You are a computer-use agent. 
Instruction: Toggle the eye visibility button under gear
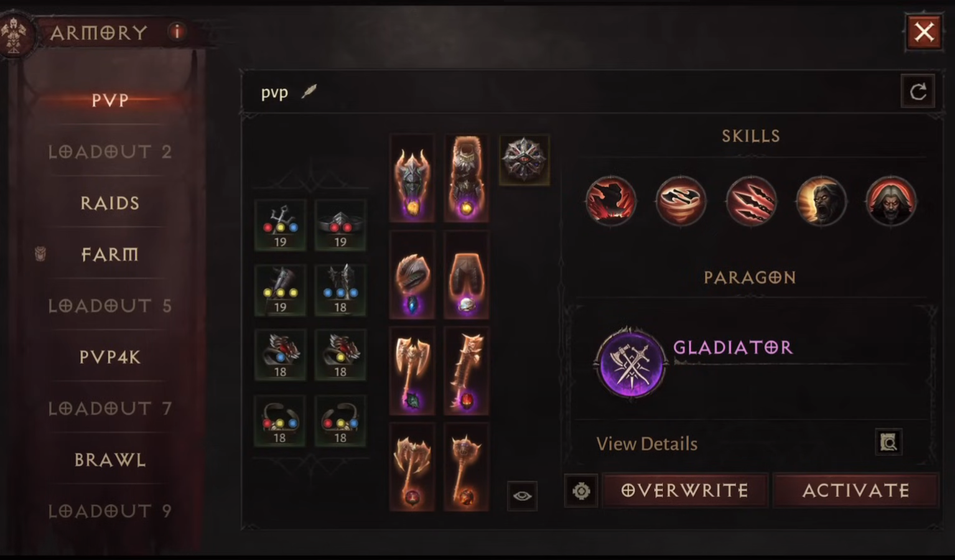522,496
